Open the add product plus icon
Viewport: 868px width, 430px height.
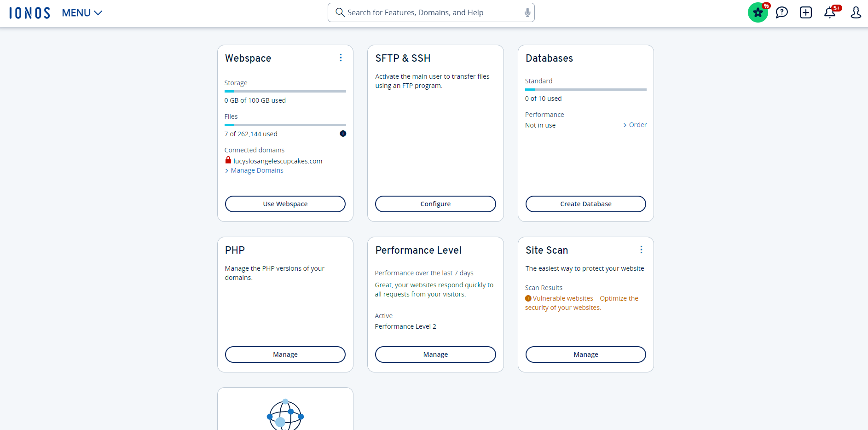click(805, 12)
